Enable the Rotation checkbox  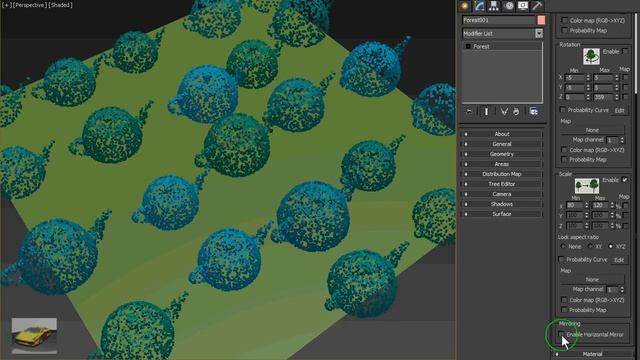[625, 51]
